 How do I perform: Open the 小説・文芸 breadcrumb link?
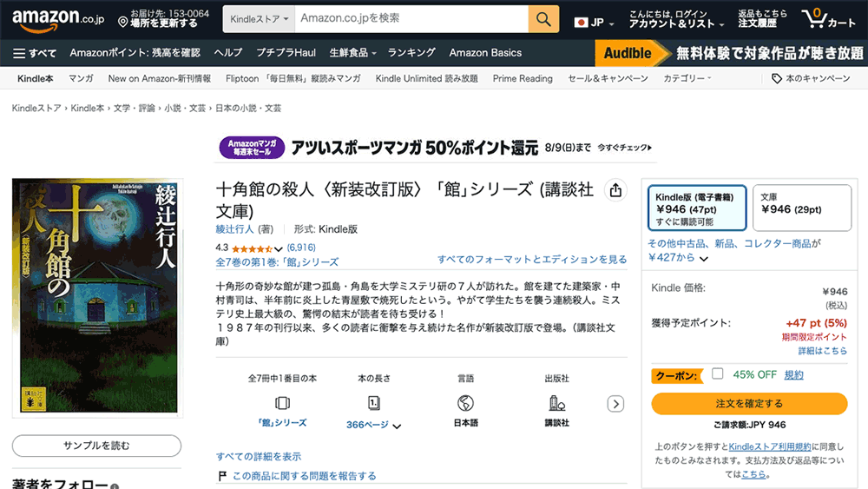tap(185, 108)
